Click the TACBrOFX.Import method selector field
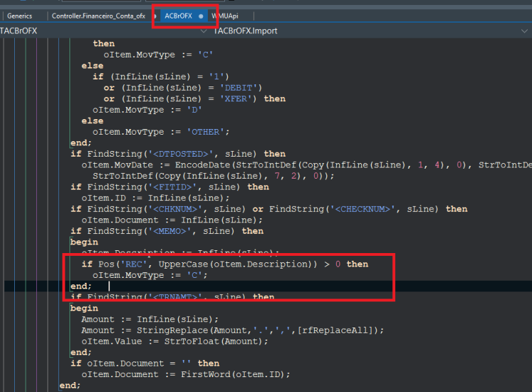532x392 pixels. [x=371, y=31]
